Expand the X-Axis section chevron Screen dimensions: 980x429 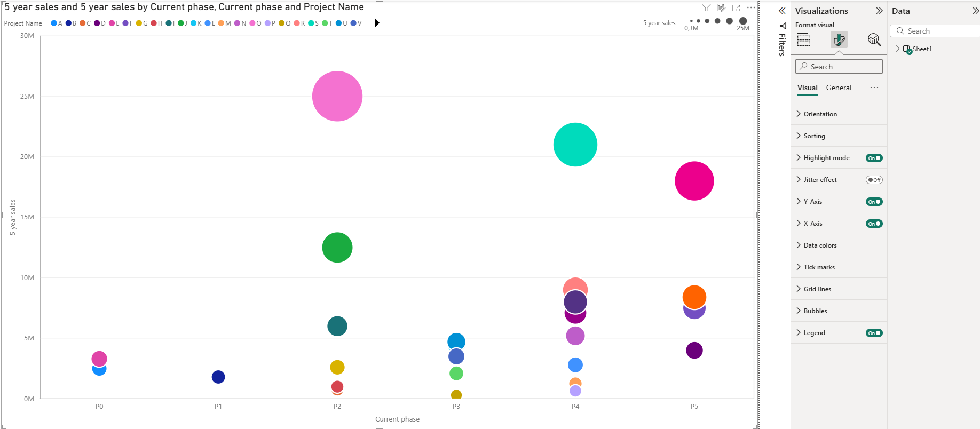pos(799,223)
